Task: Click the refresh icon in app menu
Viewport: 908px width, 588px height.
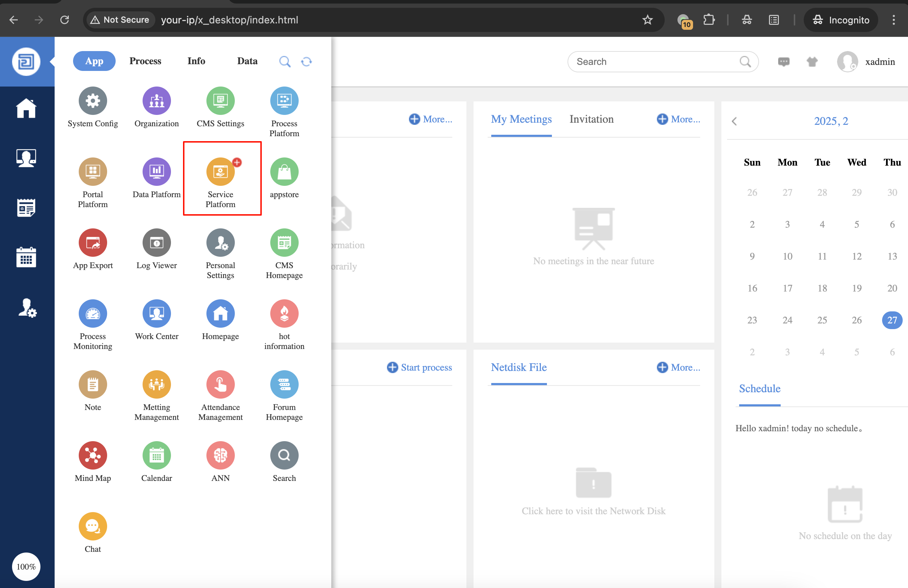Action: 306,61
